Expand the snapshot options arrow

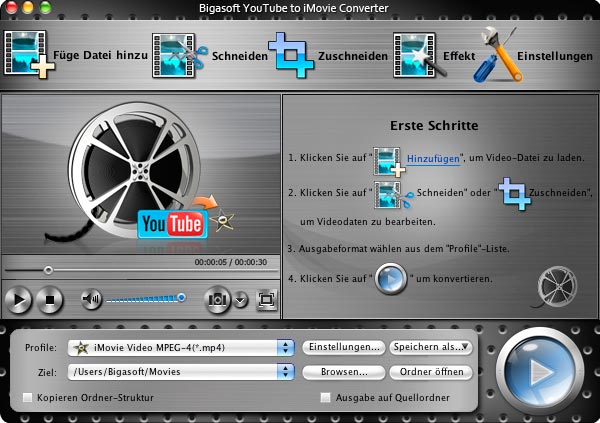(x=241, y=300)
